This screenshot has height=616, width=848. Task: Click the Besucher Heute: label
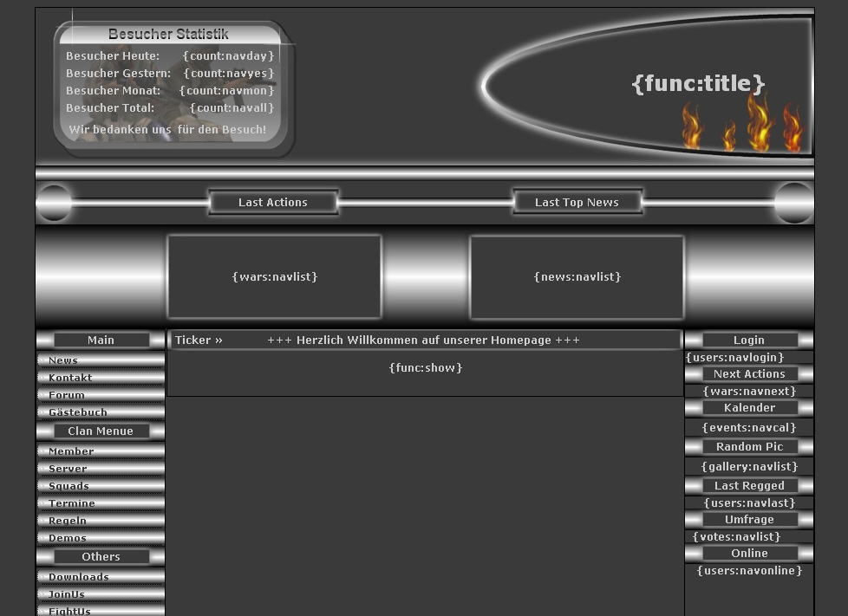113,55
